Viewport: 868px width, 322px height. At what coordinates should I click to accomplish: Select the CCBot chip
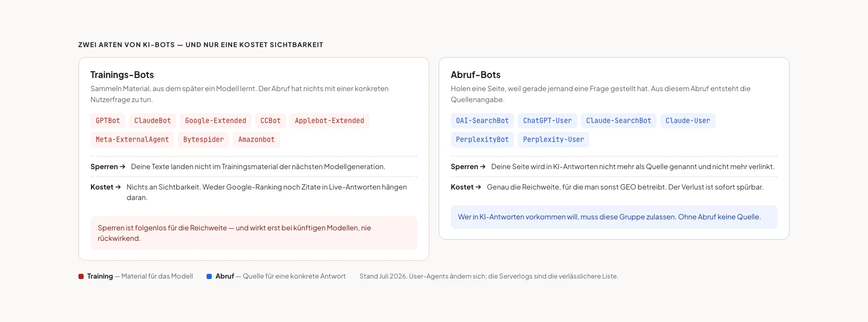tap(270, 120)
